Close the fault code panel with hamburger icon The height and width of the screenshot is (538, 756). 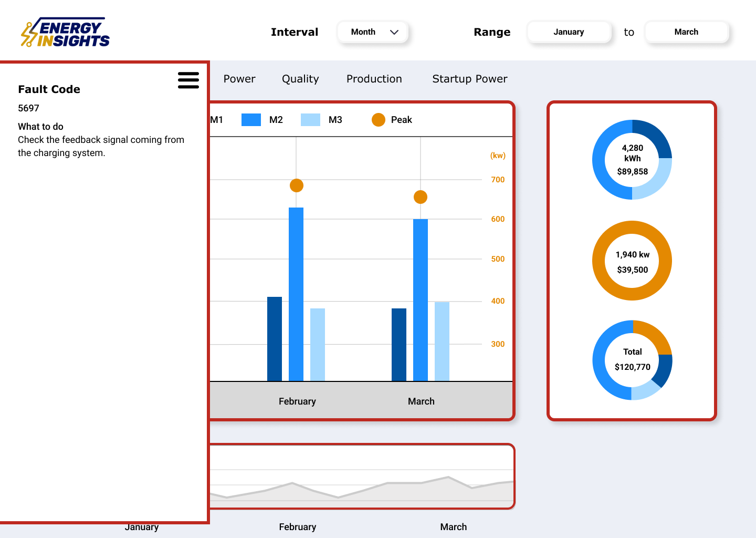[188, 80]
